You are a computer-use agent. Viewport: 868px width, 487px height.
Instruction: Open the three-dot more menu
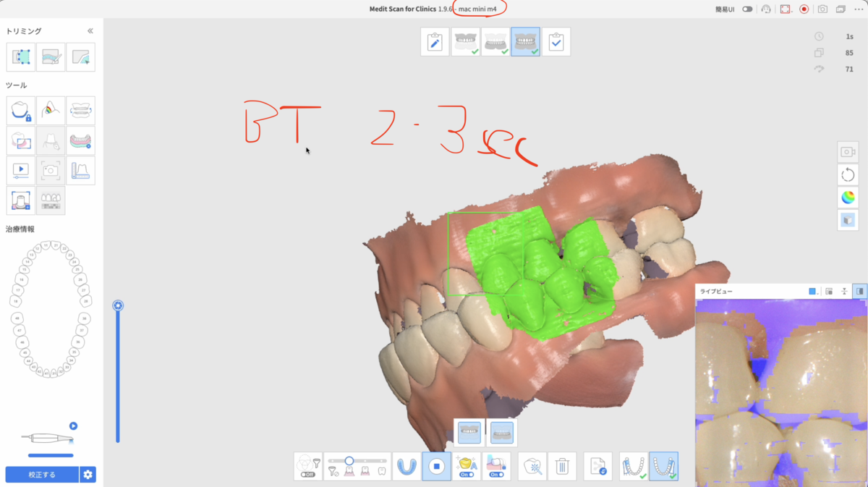pyautogui.click(x=858, y=9)
